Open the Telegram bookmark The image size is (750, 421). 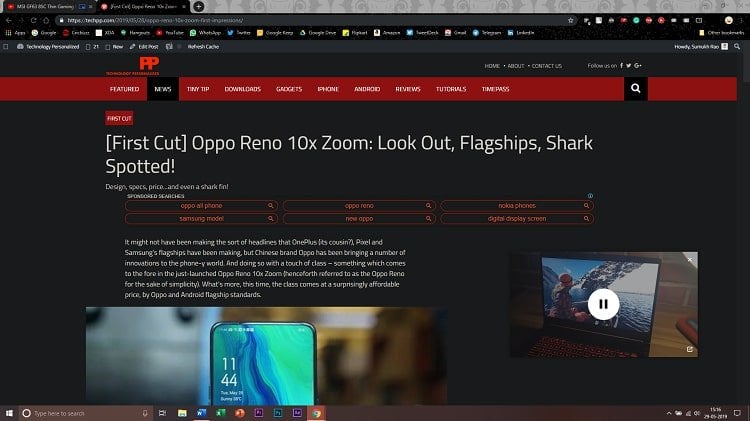click(x=487, y=33)
